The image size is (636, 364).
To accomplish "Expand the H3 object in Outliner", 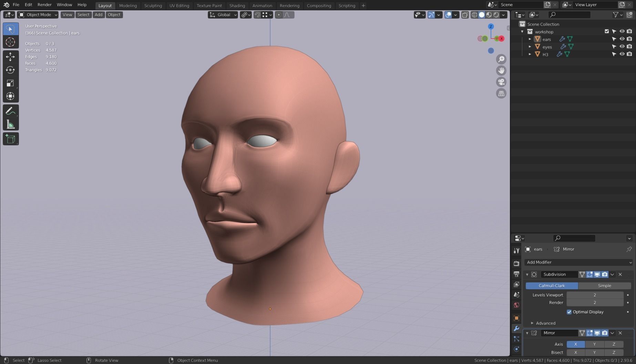I will coord(530,54).
